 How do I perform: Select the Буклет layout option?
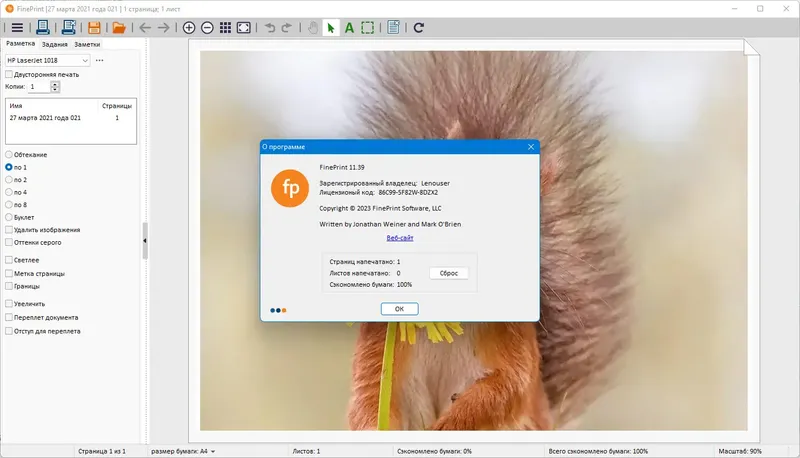[9, 217]
